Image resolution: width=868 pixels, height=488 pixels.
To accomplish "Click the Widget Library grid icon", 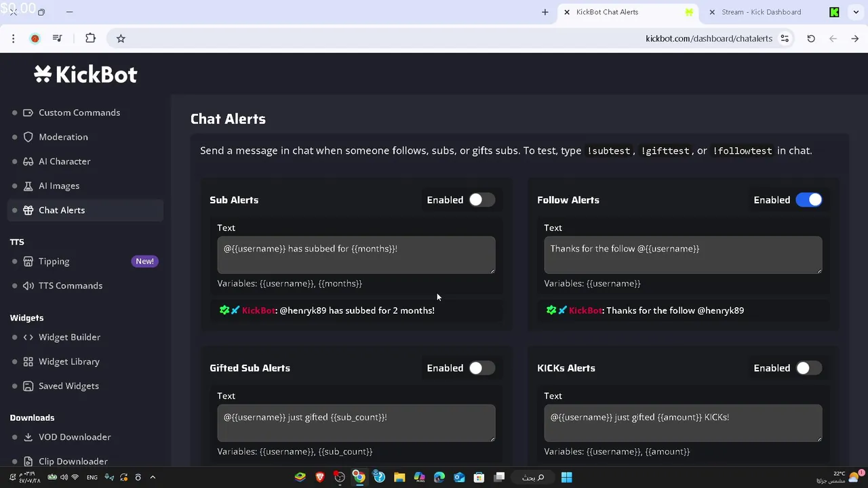I will click(x=28, y=361).
